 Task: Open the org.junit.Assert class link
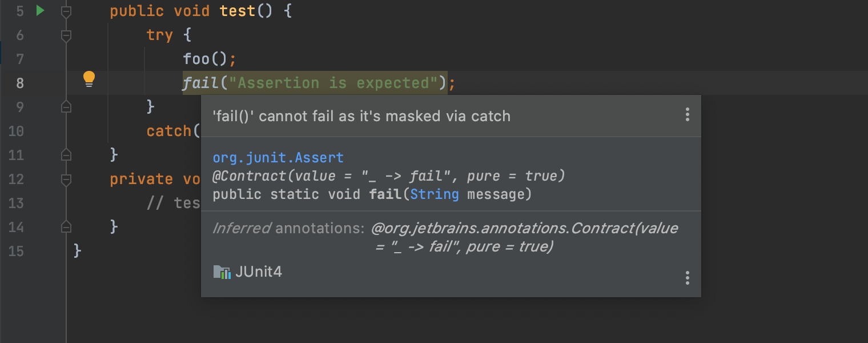click(x=278, y=158)
